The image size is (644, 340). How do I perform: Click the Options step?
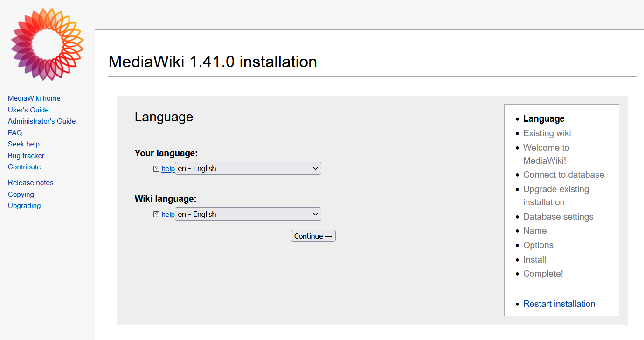click(538, 245)
